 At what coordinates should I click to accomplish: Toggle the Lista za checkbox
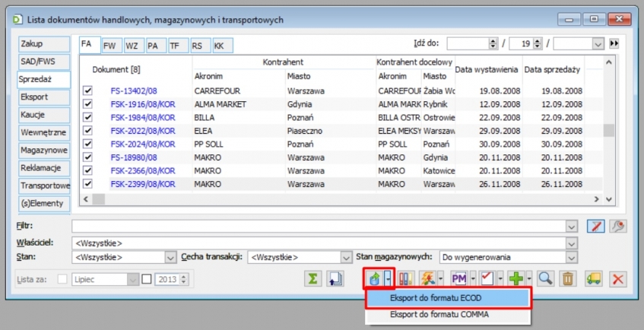pyautogui.click(x=62, y=279)
